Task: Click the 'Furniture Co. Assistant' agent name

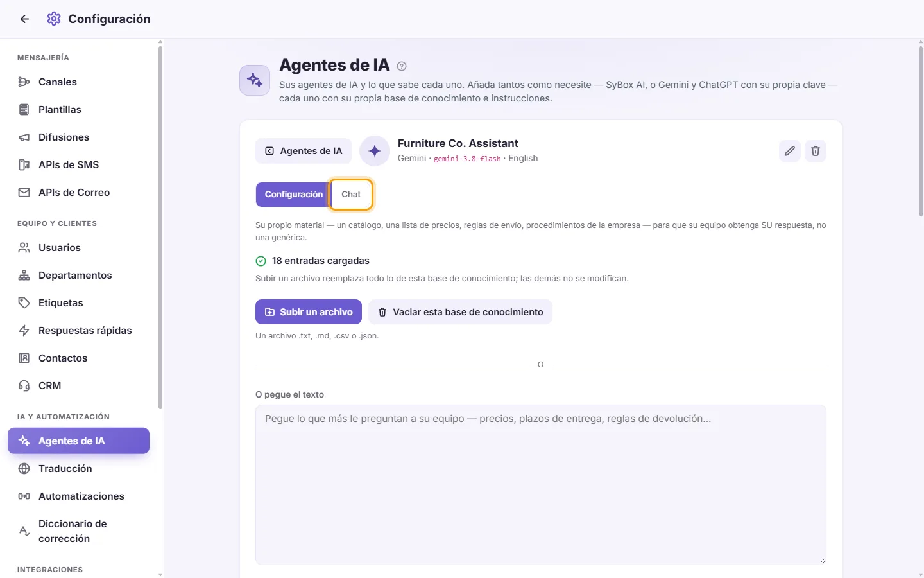Action: tap(458, 143)
